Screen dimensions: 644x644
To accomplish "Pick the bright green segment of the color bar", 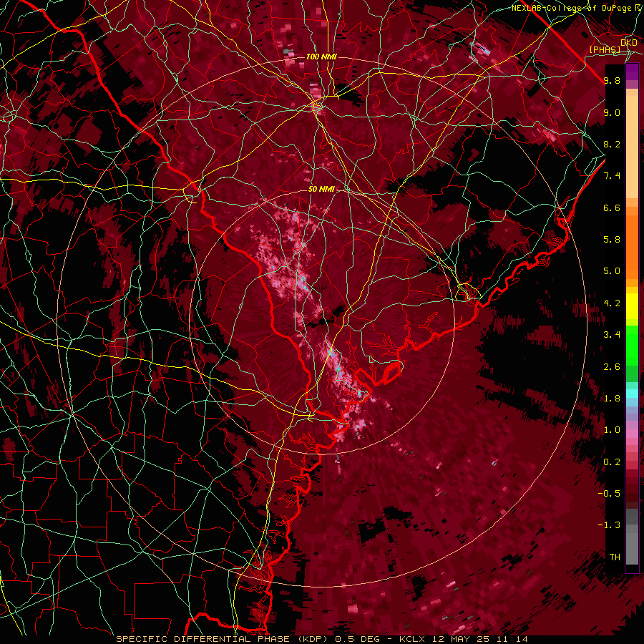I will [x=632, y=346].
